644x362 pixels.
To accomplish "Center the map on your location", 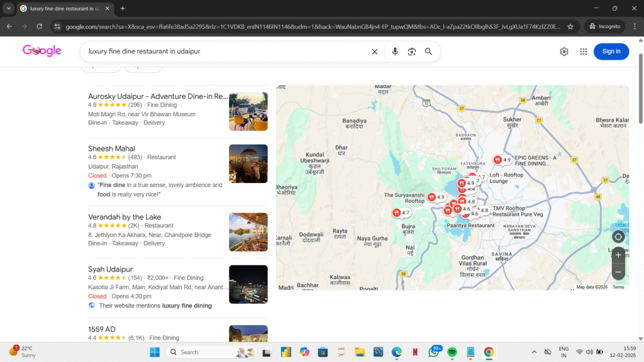I will 618,237.
